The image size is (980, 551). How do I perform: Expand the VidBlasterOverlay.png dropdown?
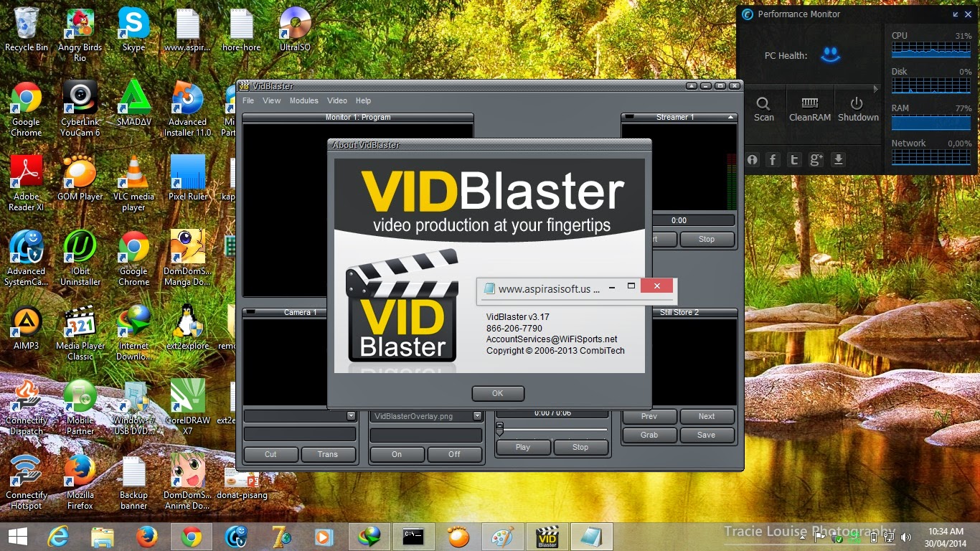477,416
